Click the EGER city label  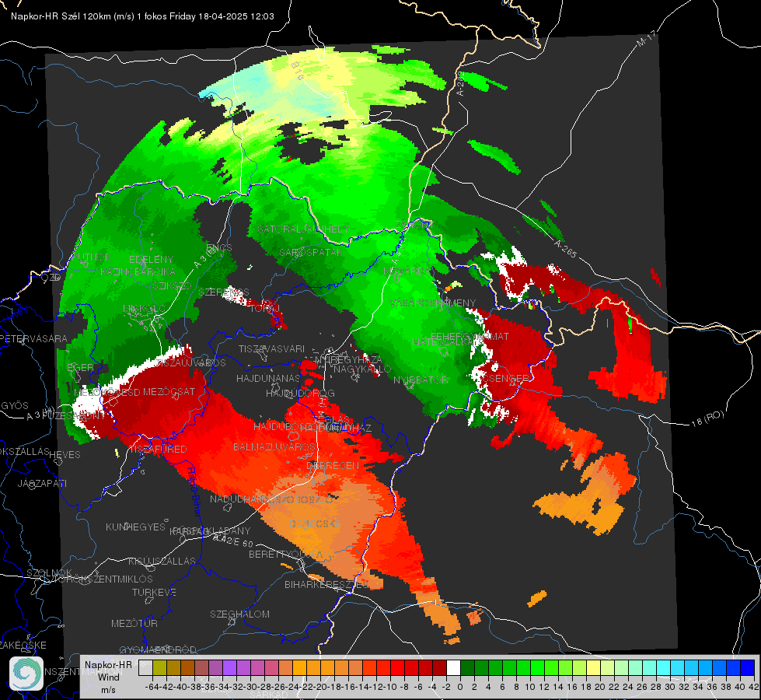(80, 367)
